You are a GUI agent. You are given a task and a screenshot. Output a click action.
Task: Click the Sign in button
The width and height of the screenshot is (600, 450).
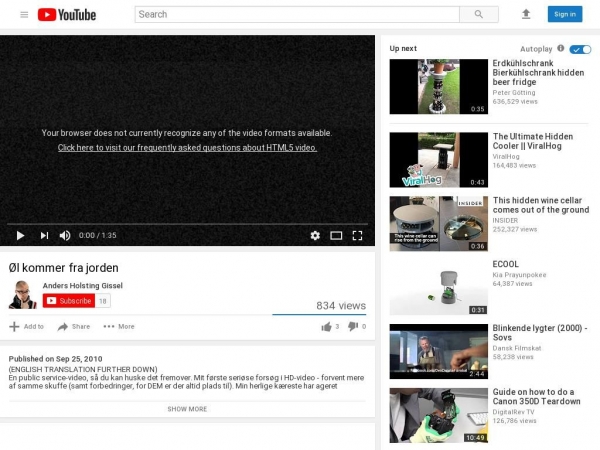[565, 14]
